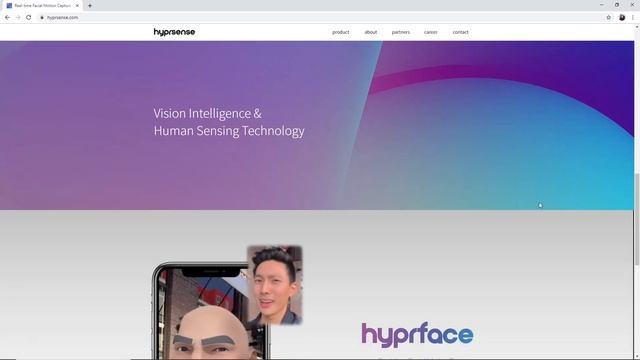
Task: Open a new browser tab
Action: [x=90, y=6]
